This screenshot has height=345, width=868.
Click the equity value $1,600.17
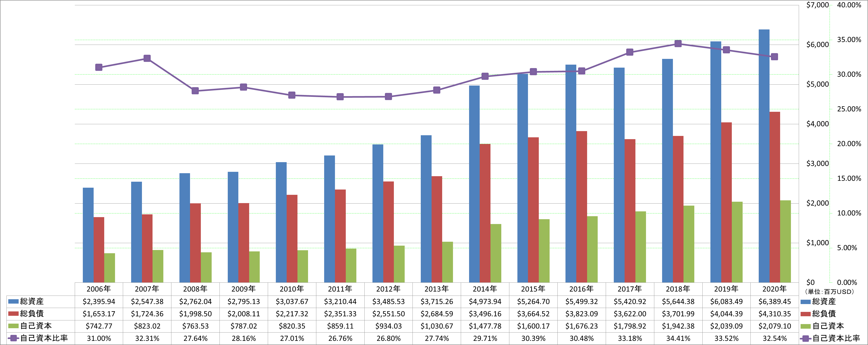(533, 326)
